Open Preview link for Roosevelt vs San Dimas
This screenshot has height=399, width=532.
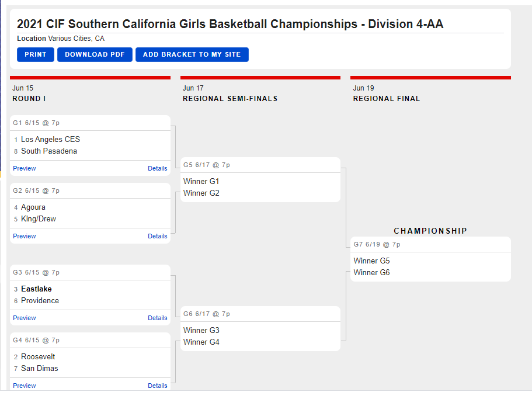25,386
